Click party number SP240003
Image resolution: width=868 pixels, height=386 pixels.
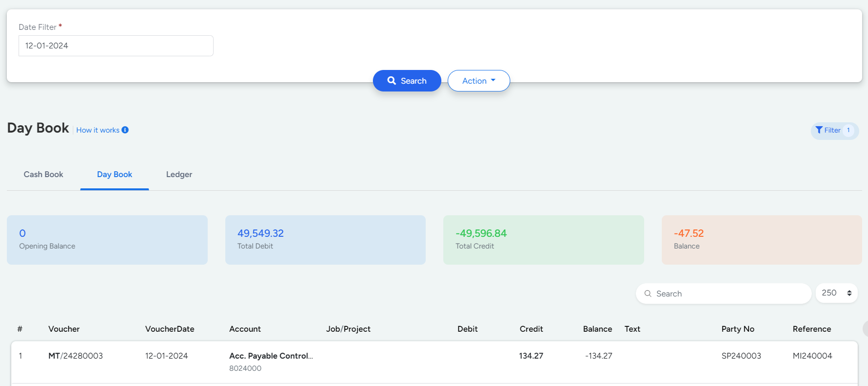click(x=741, y=356)
